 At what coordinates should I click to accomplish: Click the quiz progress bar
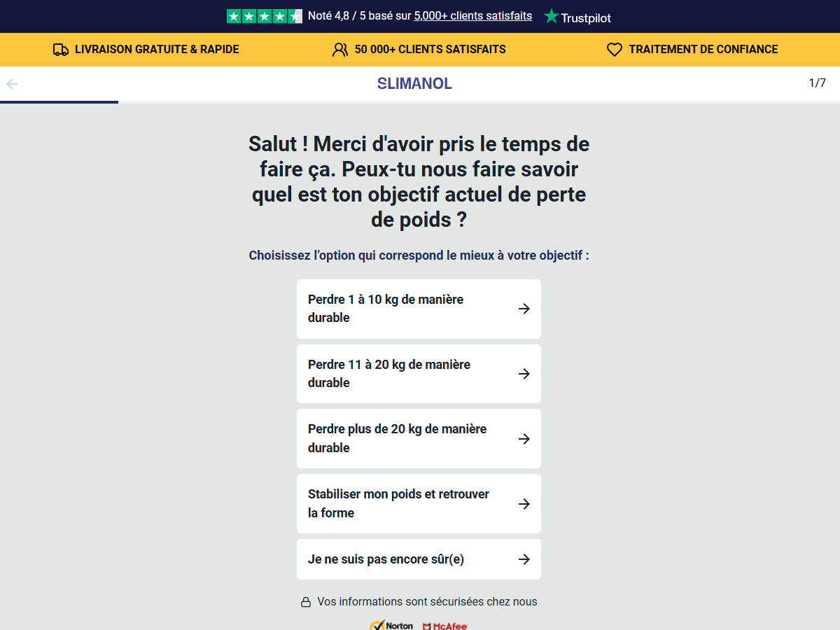[420, 102]
